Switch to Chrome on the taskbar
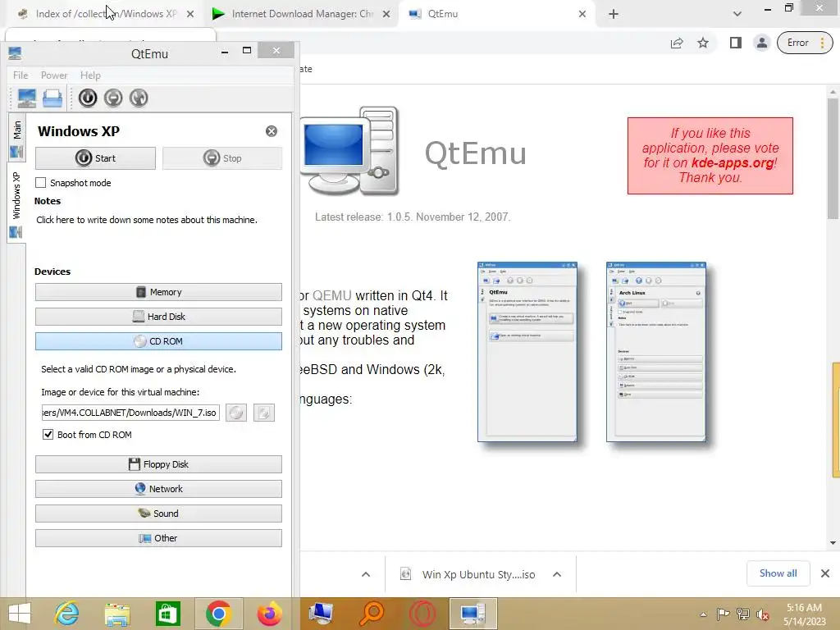The width and height of the screenshot is (840, 630). coord(218,614)
